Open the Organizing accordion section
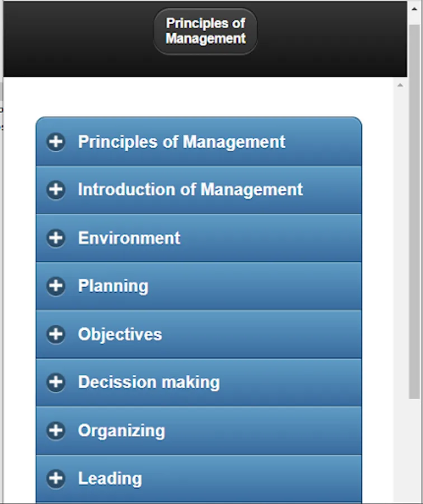This screenshot has width=423, height=504. [121, 431]
